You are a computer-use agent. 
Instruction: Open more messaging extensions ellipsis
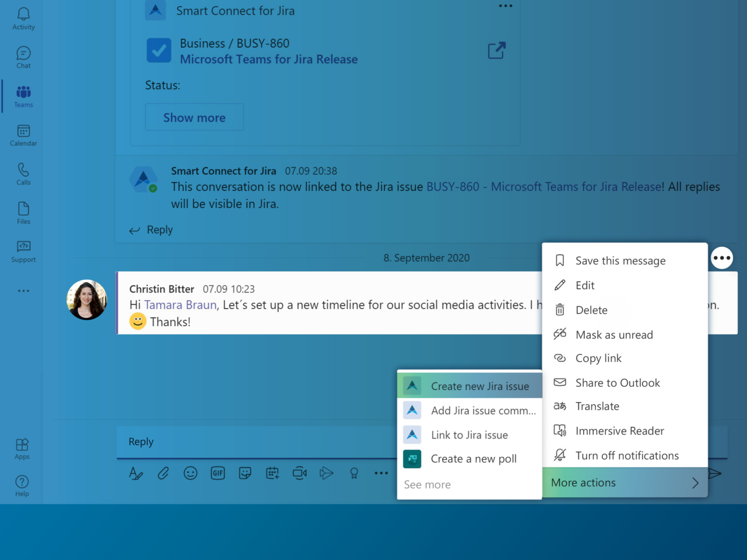pos(381,473)
